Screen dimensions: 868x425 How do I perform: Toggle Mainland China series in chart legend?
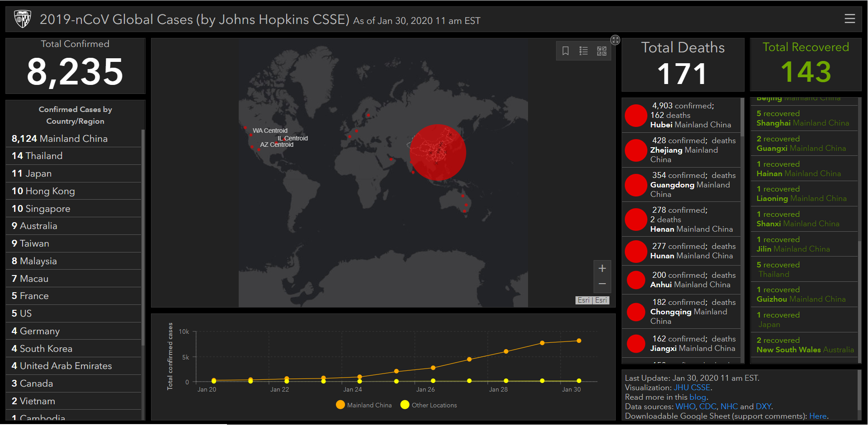tap(364, 405)
